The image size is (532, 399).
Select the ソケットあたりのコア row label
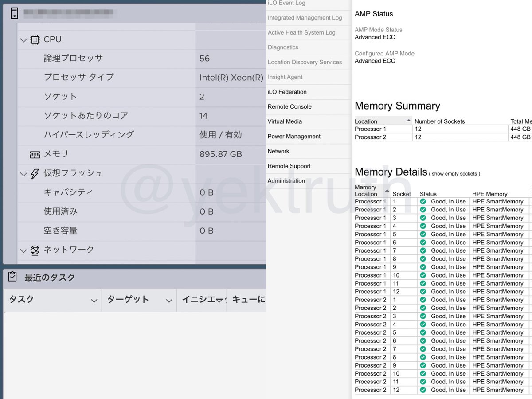click(86, 116)
